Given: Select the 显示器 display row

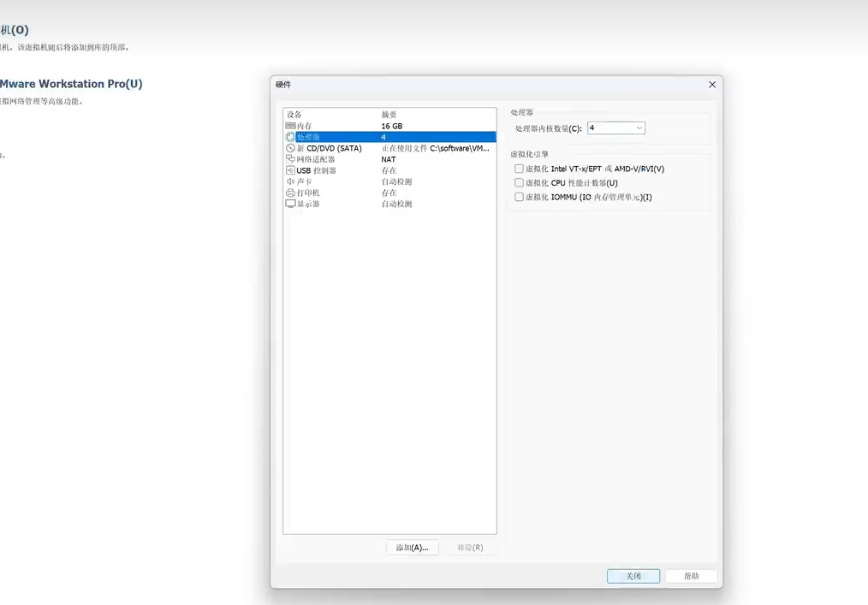Looking at the screenshot, I should coord(389,204).
